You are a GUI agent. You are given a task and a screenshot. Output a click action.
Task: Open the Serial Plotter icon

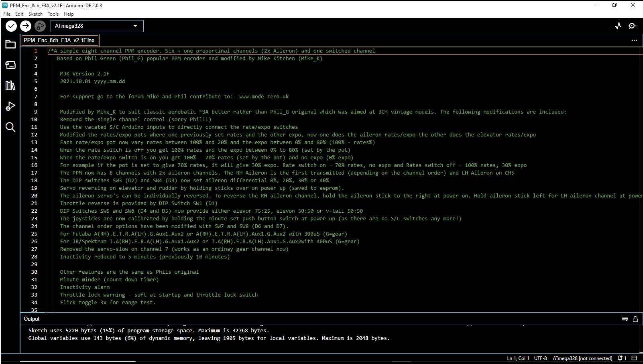pos(618,26)
